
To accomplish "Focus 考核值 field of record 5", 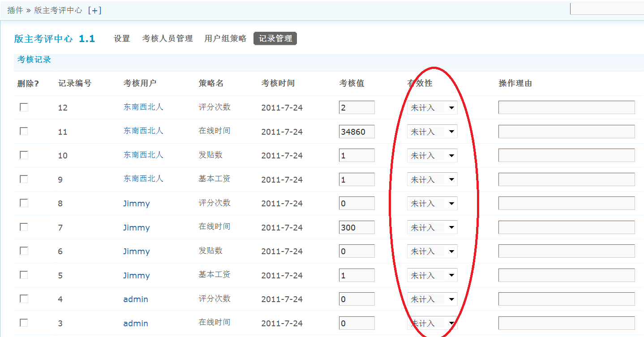I will pyautogui.click(x=357, y=275).
